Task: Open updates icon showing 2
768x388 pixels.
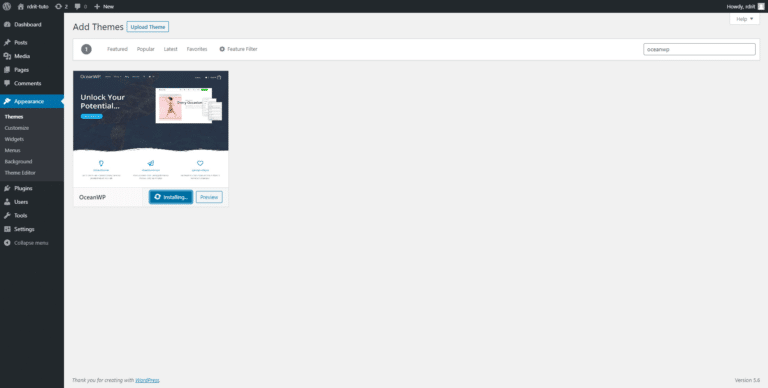Action: 59,6
